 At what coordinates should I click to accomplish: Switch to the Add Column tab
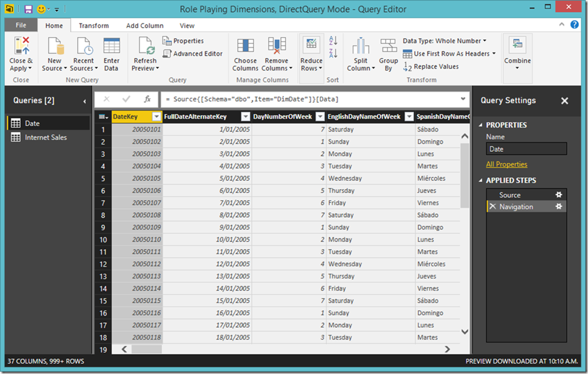click(x=145, y=26)
